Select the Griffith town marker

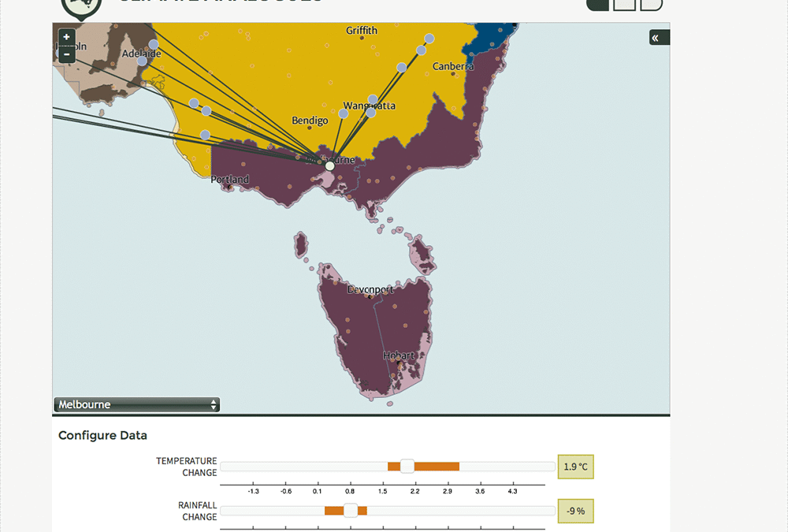pos(363,38)
